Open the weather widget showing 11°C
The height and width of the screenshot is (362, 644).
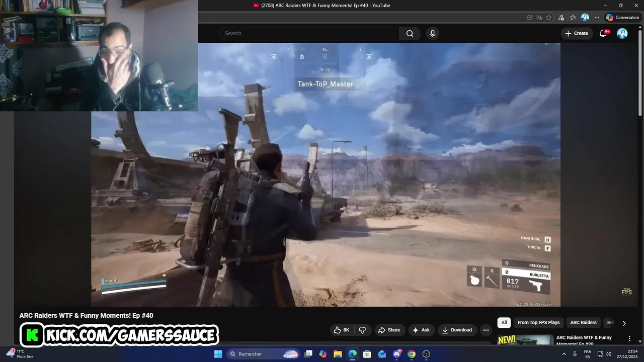point(20,354)
